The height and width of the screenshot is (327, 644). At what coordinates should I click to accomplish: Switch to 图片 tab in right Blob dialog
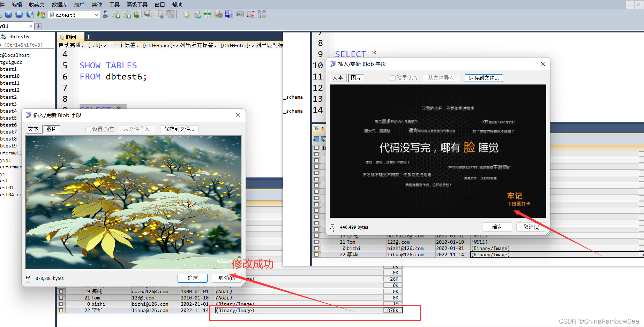click(x=356, y=78)
